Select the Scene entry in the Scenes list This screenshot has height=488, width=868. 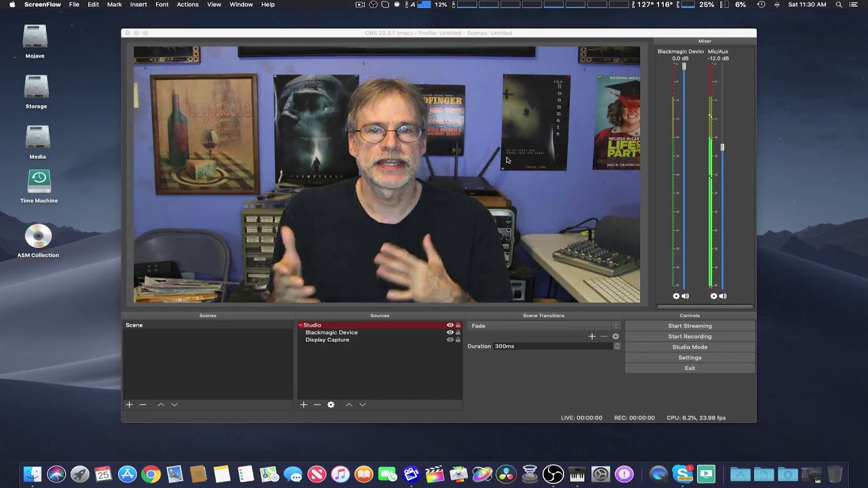208,325
